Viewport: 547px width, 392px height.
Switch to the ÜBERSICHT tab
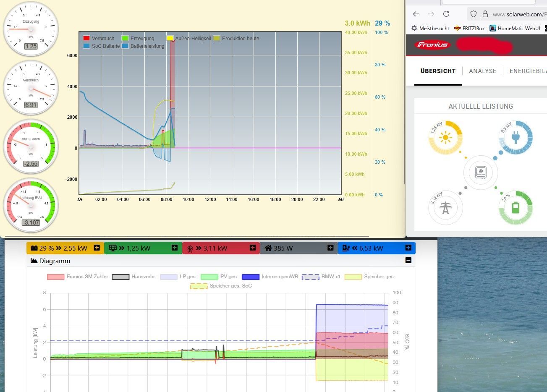[438, 71]
